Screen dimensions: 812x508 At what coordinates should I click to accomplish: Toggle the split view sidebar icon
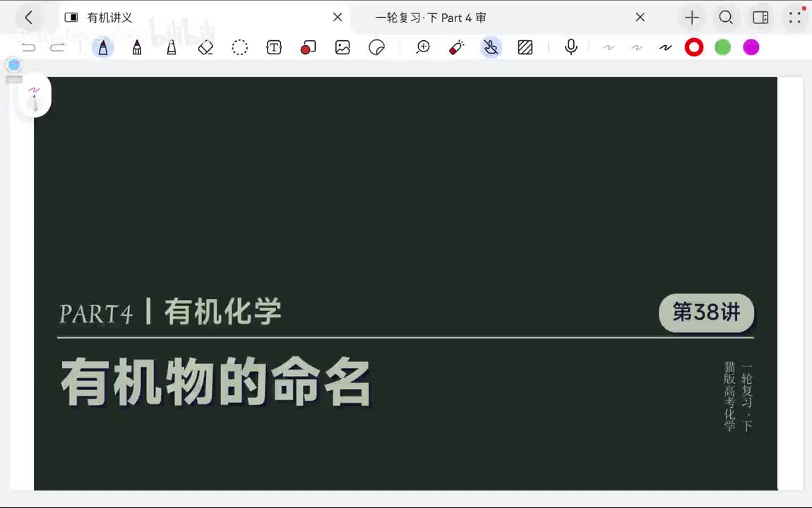(760, 18)
